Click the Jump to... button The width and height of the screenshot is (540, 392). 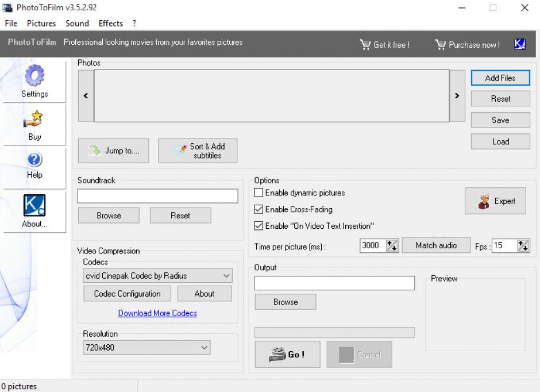(114, 151)
